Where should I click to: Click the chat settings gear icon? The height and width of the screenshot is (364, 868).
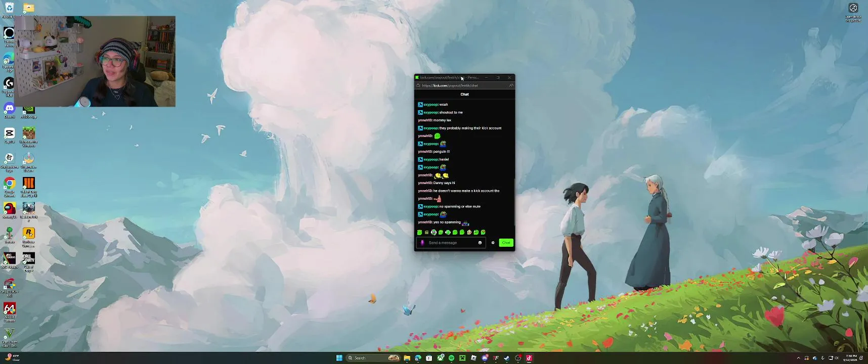(x=493, y=243)
